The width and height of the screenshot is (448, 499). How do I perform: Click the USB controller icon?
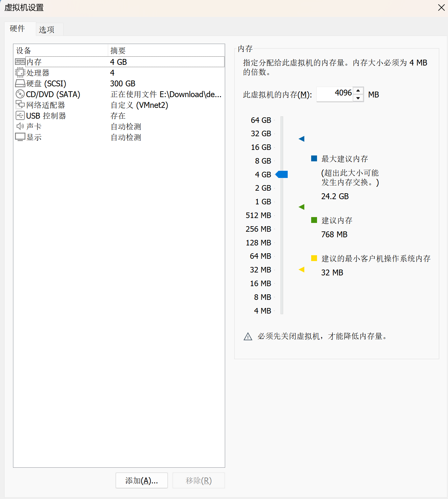20,115
